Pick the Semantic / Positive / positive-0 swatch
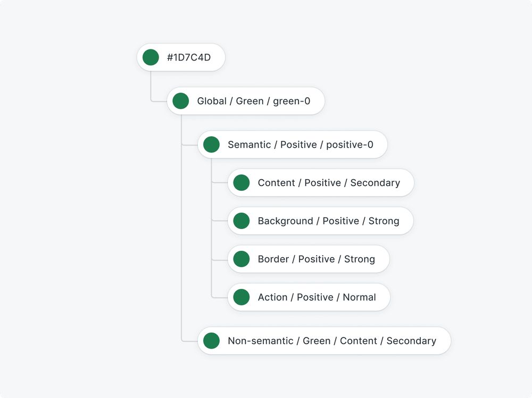The image size is (532, 398). click(x=211, y=145)
